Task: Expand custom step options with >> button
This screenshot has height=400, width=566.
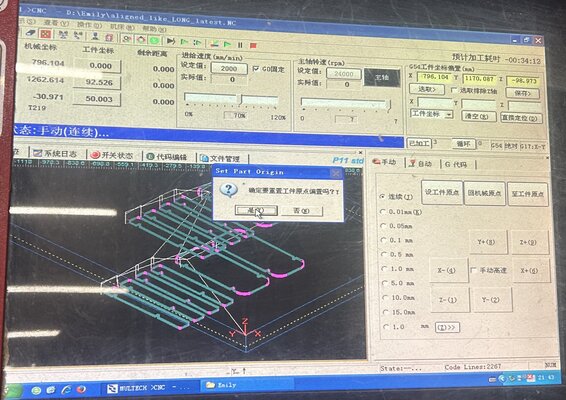Action: 447,327
